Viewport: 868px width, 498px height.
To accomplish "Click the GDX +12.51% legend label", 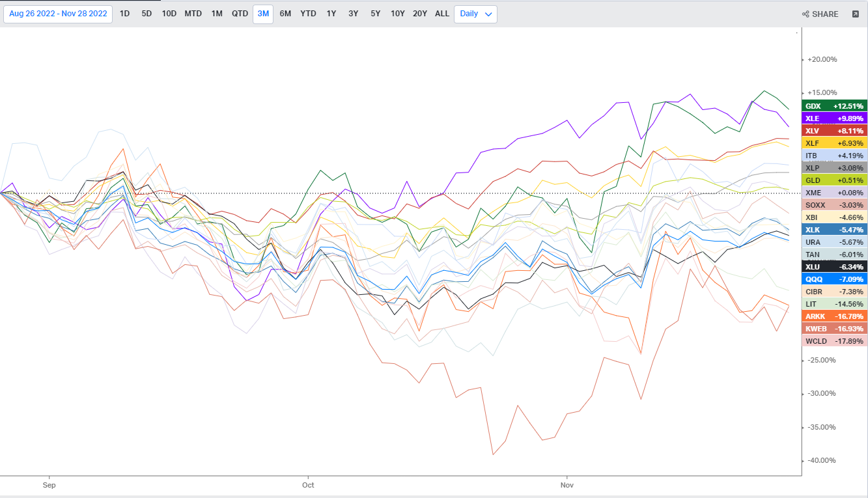I will point(834,106).
